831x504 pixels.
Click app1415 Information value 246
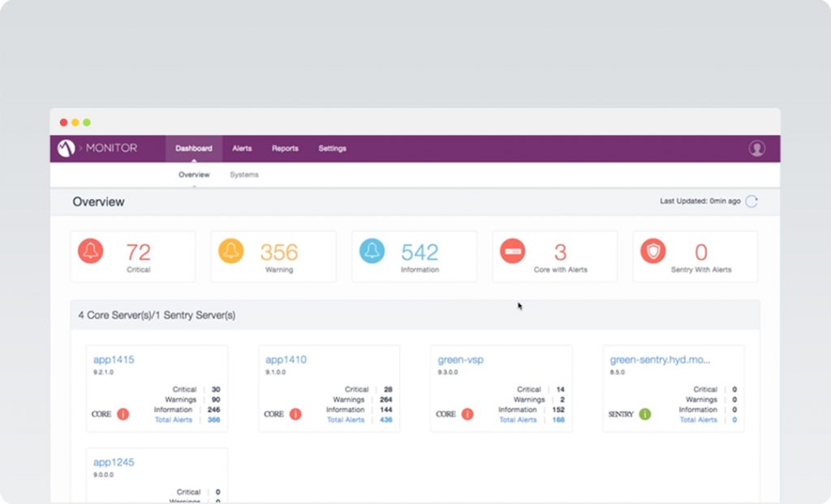(x=213, y=410)
